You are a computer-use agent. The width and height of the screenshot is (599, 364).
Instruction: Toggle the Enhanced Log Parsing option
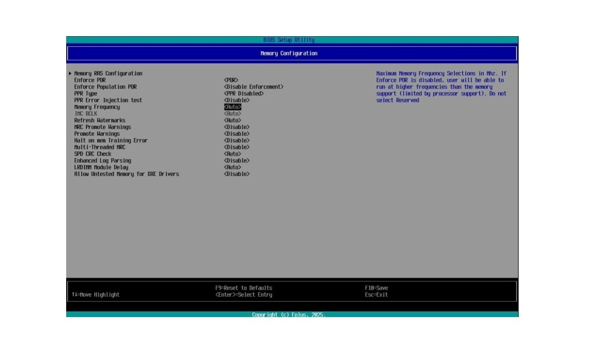[x=236, y=161]
